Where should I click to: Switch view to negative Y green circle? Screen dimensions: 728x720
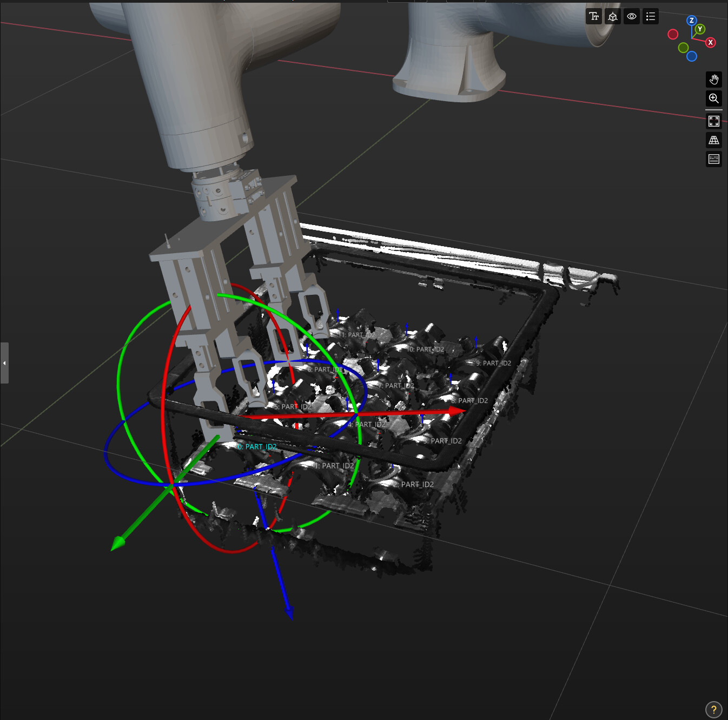683,48
